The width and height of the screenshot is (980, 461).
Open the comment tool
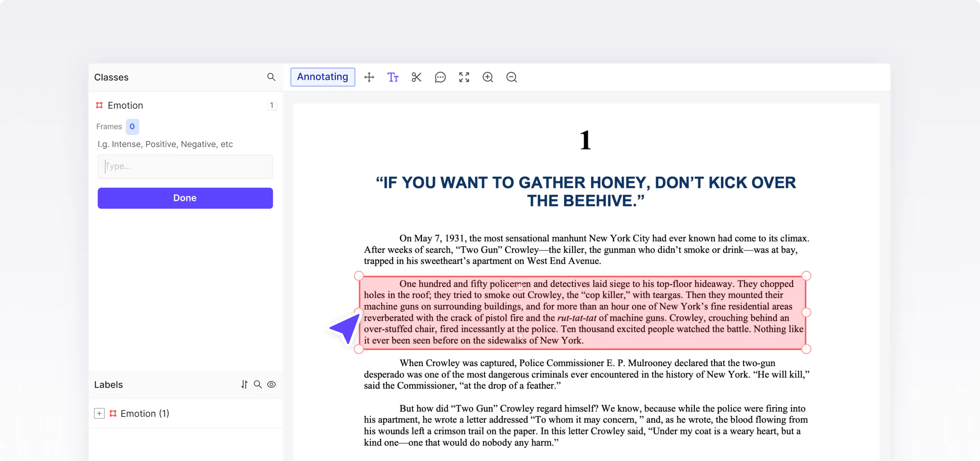click(x=440, y=77)
